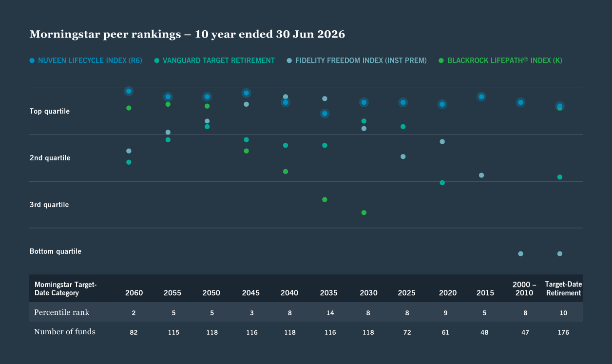Click percentile rank 14 under 2035

[x=330, y=313]
